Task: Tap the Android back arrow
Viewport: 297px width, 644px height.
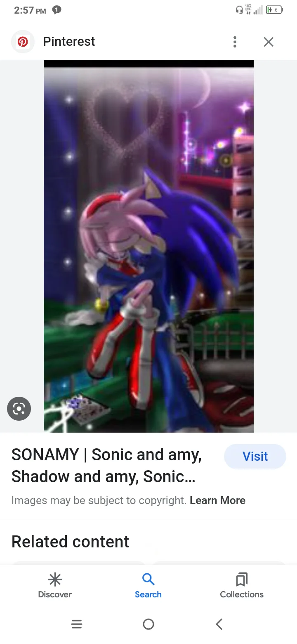Action: pyautogui.click(x=219, y=624)
